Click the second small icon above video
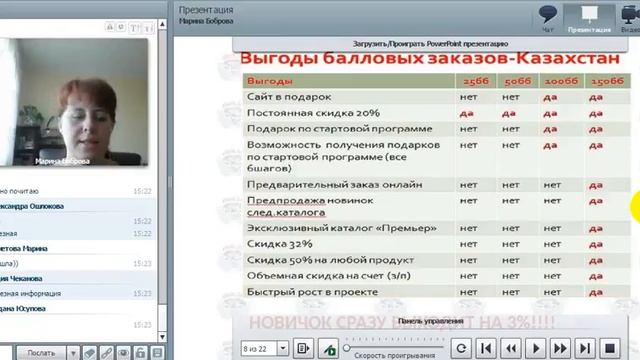This screenshot has width=640, height=360. (x=121, y=27)
